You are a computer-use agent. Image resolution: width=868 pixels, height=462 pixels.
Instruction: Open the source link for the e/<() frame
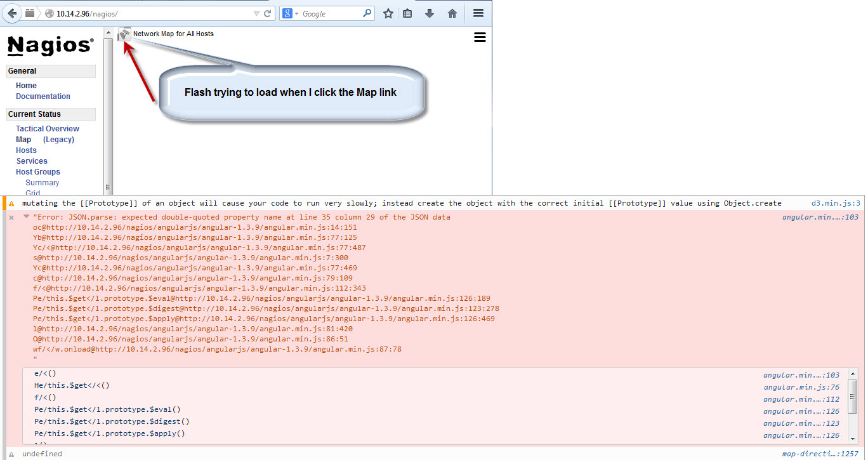pyautogui.click(x=801, y=375)
